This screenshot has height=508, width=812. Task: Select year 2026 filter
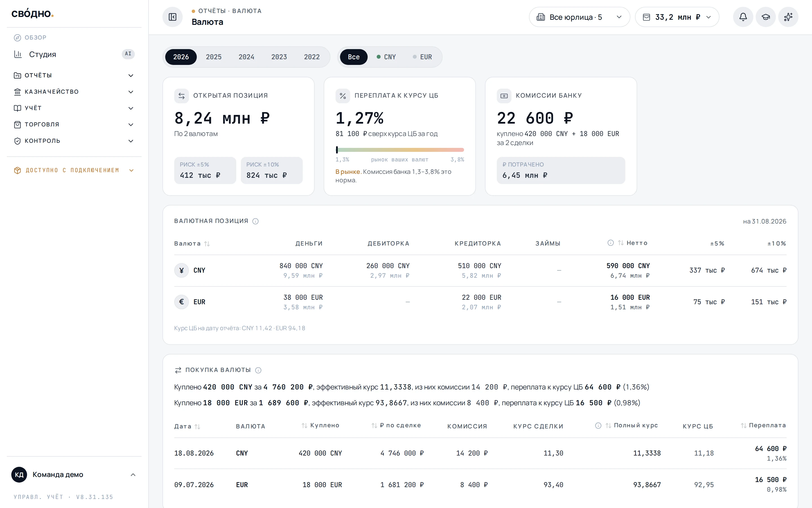point(181,57)
